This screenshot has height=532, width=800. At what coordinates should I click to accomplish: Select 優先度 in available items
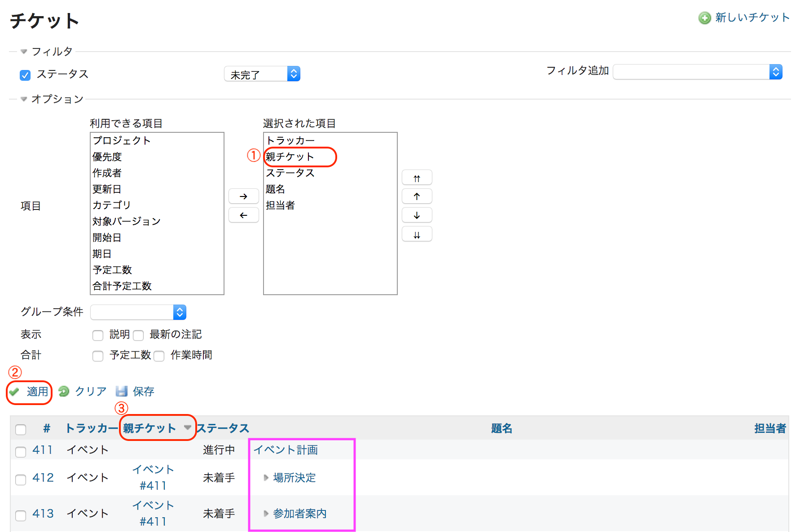point(157,157)
